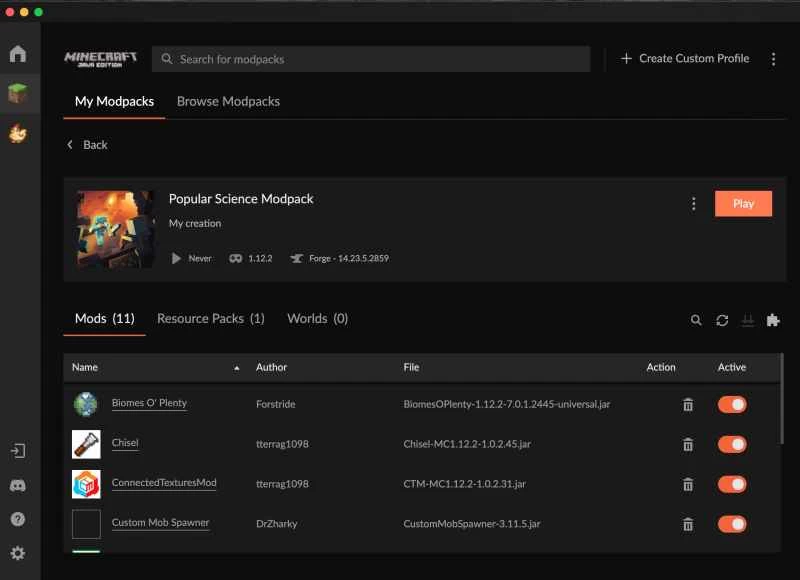
Task: Turn off the Custom Mob Spawner toggle
Action: [x=733, y=524]
